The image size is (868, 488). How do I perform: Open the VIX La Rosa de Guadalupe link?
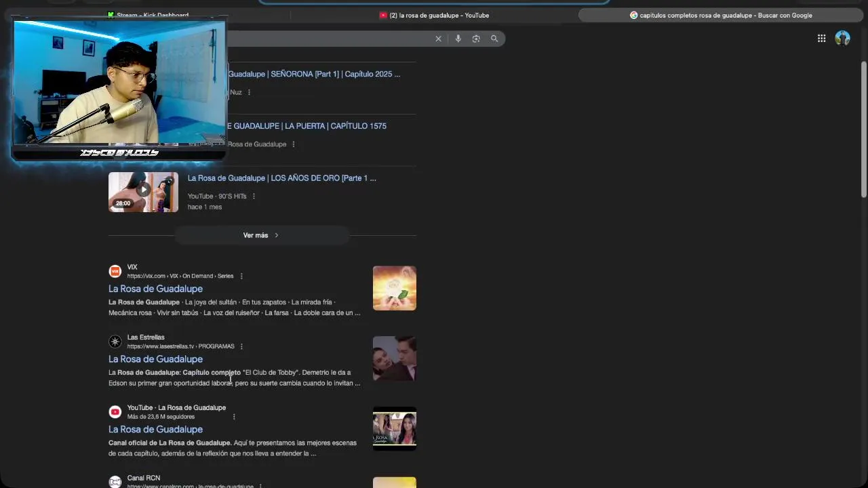(155, 289)
